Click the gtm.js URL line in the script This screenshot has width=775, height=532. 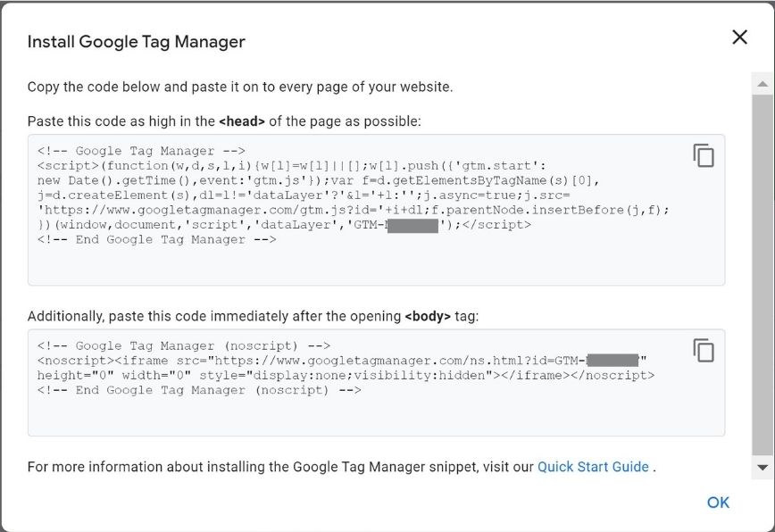354,210
